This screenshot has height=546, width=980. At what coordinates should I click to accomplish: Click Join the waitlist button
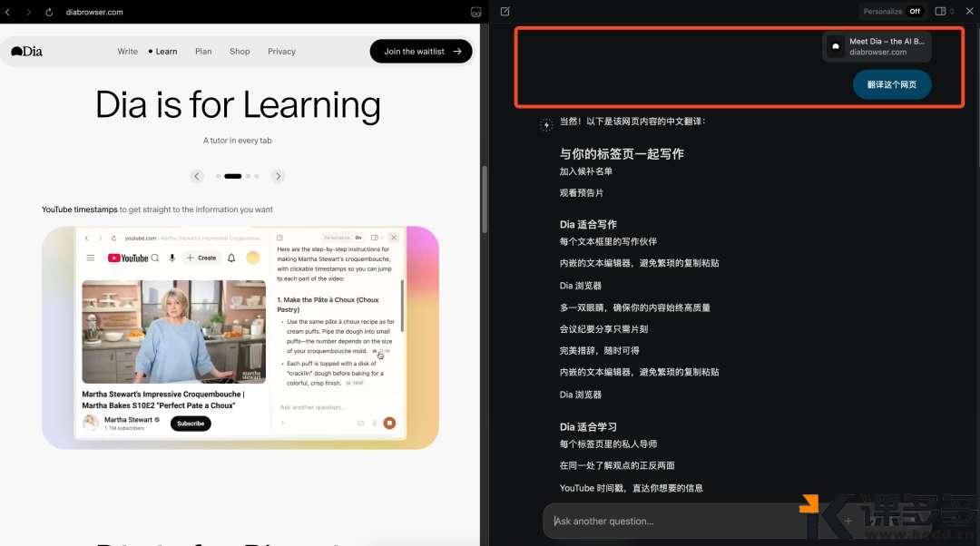(x=421, y=51)
